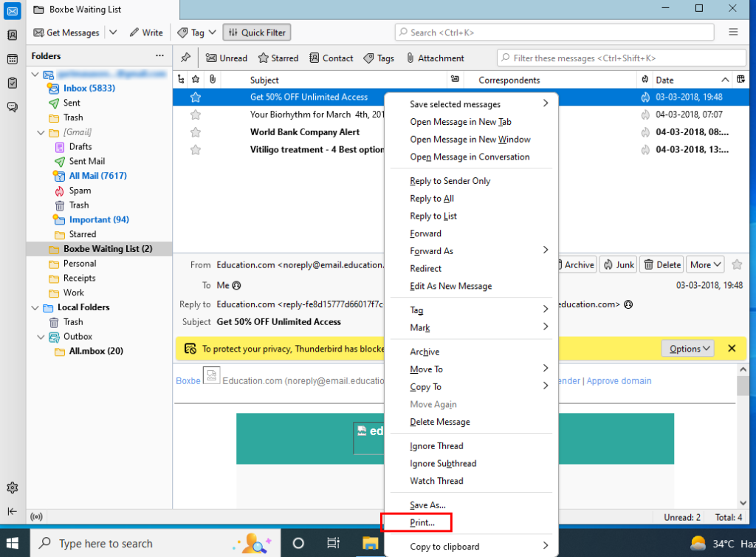Dismiss the privacy notification bar
The image size is (756, 557).
(x=732, y=348)
